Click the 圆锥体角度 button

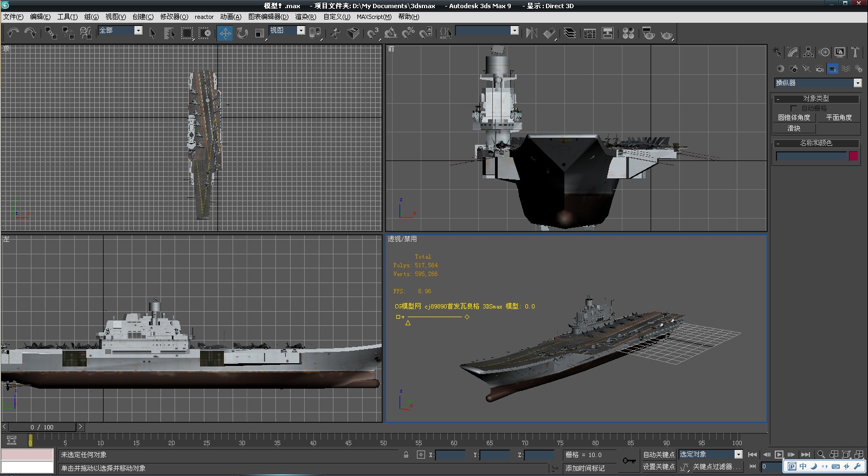coord(794,117)
